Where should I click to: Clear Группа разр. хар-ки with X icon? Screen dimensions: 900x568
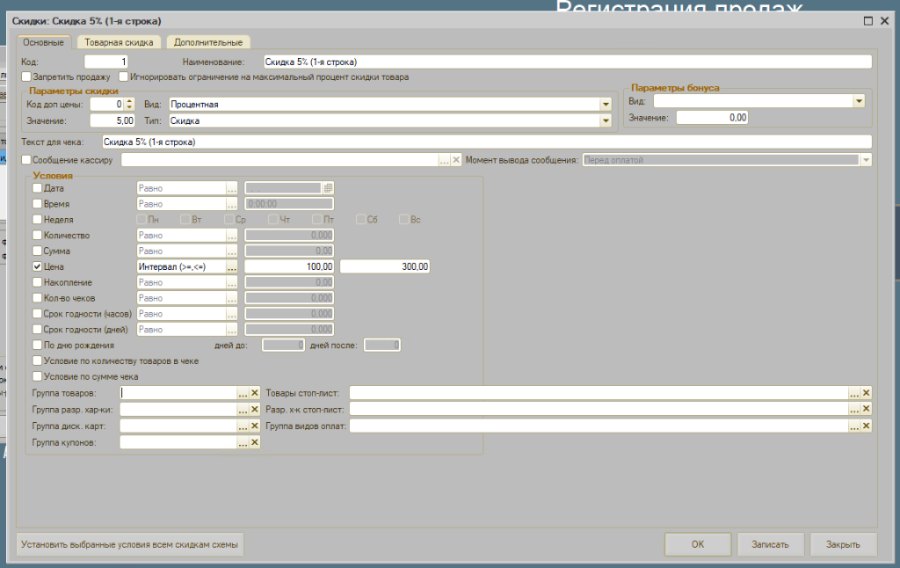[x=255, y=410]
